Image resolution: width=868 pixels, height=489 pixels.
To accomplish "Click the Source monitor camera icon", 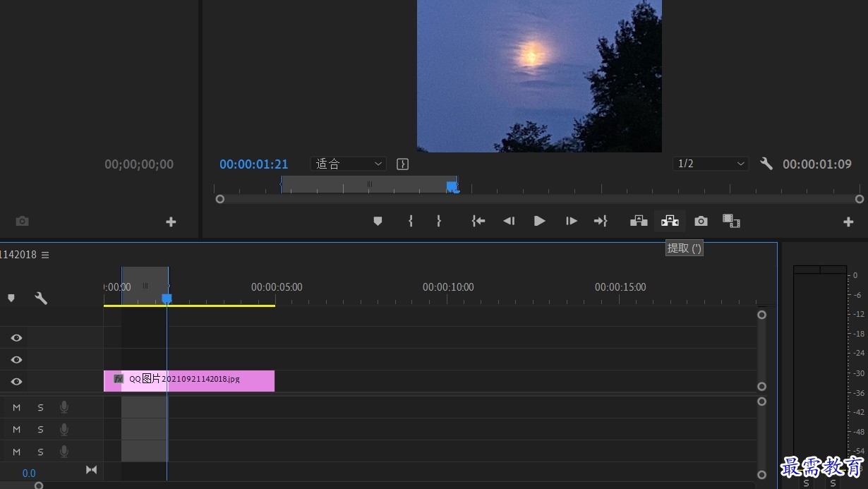I will [x=23, y=222].
